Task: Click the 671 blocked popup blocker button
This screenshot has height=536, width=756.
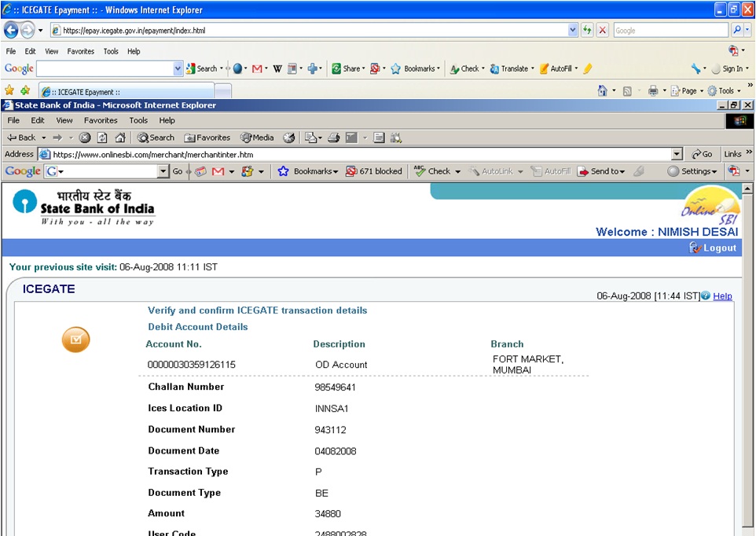Action: pos(374,171)
